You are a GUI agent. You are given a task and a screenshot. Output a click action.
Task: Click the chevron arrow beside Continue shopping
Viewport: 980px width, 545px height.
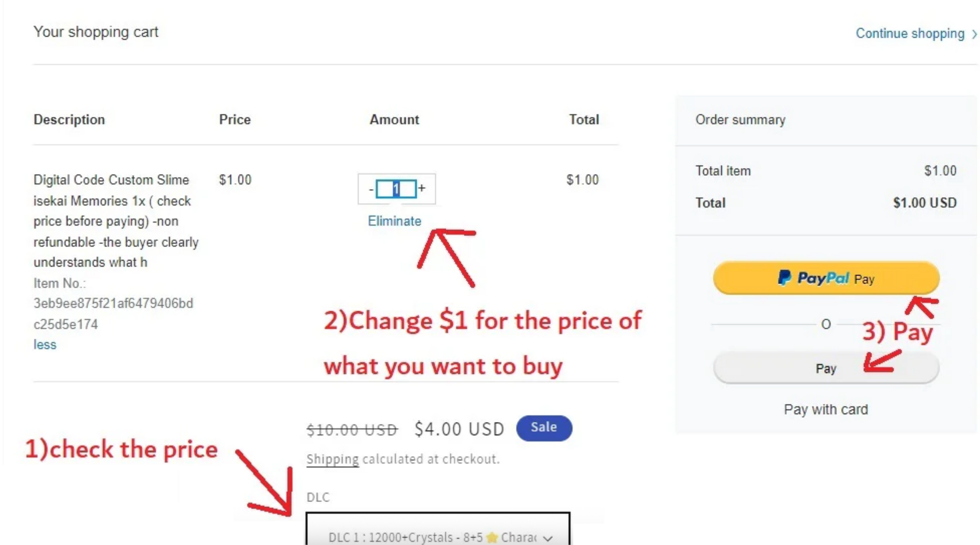[974, 34]
